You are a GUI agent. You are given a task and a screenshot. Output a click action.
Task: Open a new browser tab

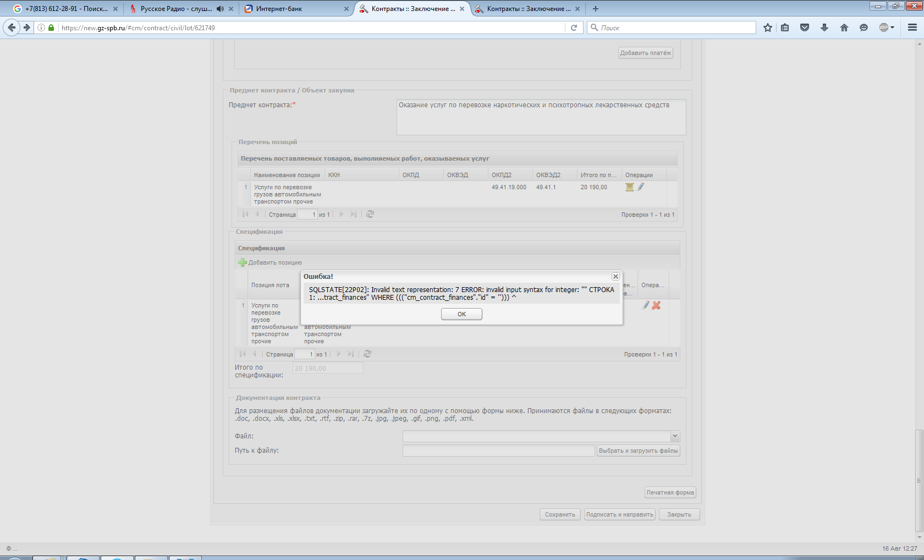[596, 9]
